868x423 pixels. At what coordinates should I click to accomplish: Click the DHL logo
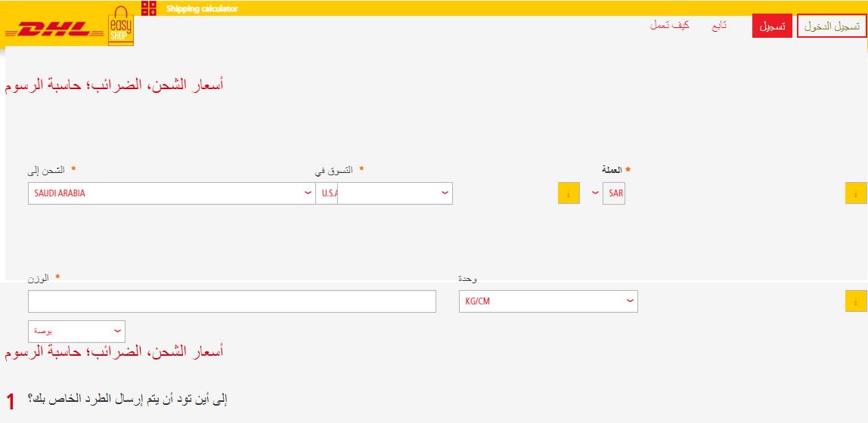pos(54,29)
